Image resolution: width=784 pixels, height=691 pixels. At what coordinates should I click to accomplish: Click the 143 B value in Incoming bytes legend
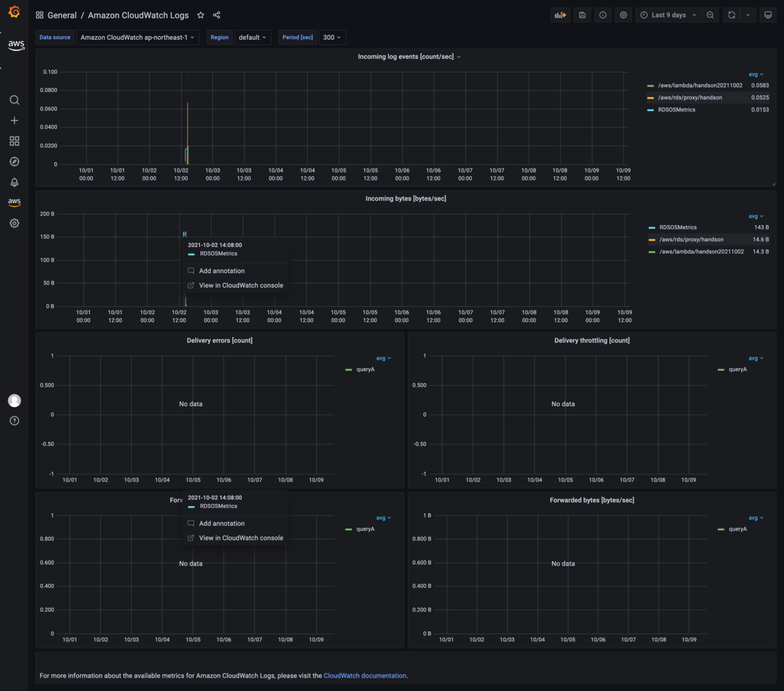tap(761, 228)
